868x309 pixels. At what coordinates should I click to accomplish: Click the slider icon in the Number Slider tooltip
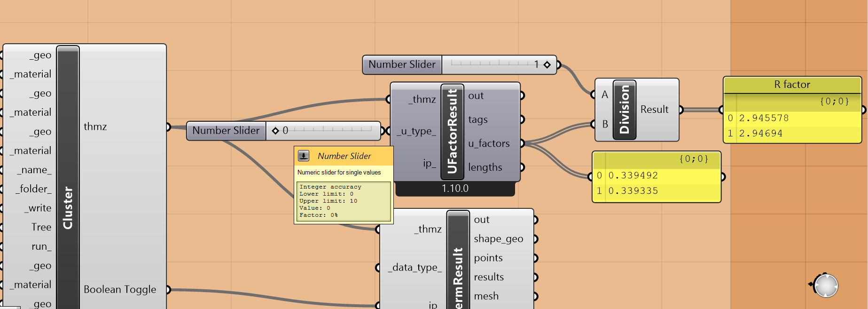pyautogui.click(x=304, y=156)
